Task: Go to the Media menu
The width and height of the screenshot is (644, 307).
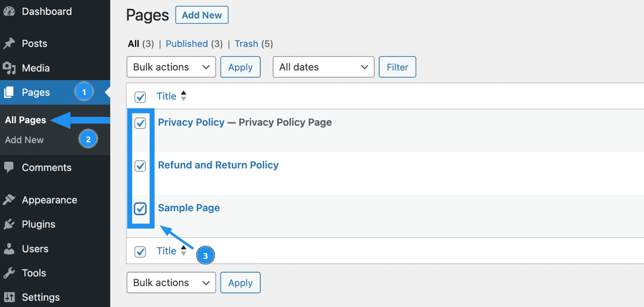Action: [55, 68]
